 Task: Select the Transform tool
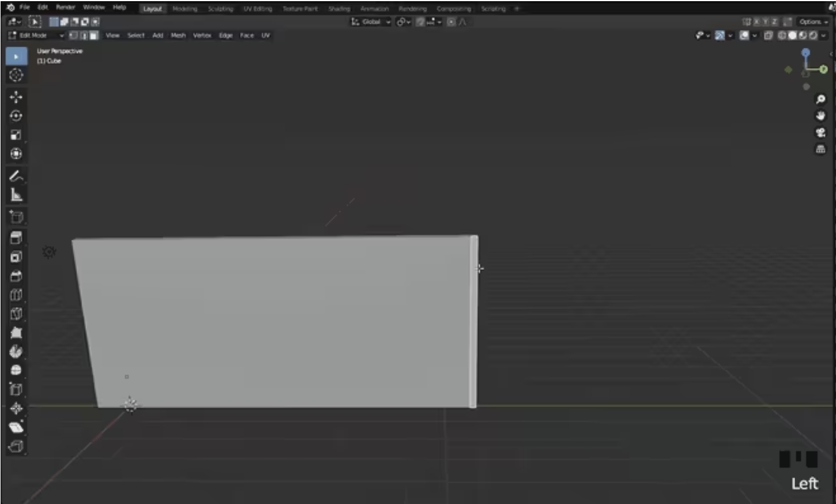(16, 154)
